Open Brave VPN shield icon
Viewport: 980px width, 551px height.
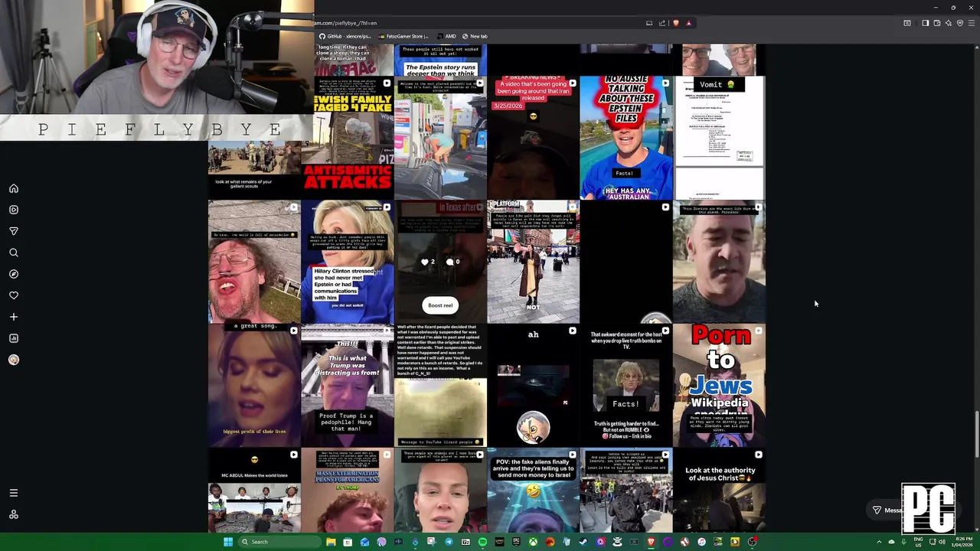960,23
